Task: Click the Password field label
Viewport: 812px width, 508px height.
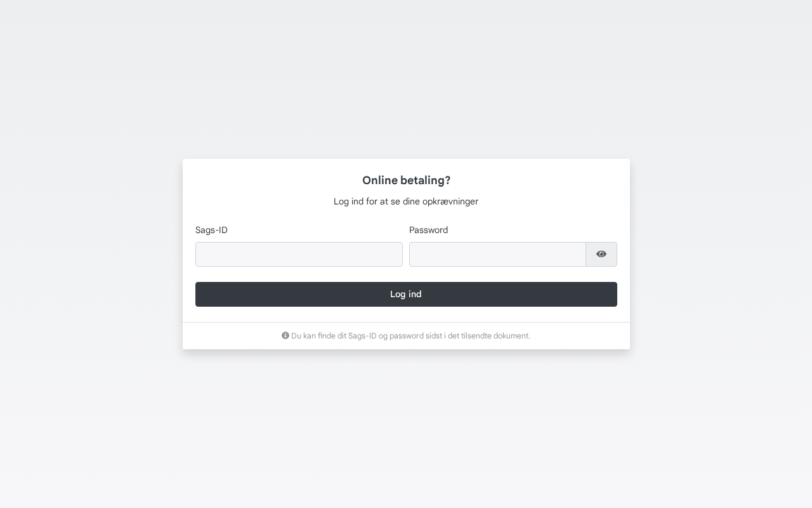Action: tap(428, 230)
